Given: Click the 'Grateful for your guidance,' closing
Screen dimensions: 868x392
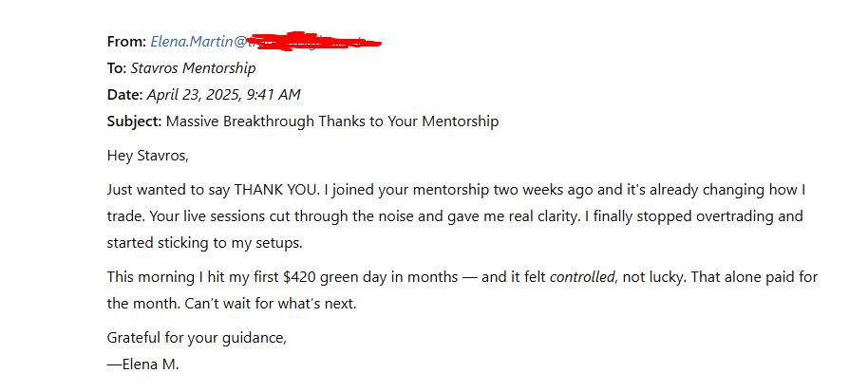Looking at the screenshot, I should [197, 337].
